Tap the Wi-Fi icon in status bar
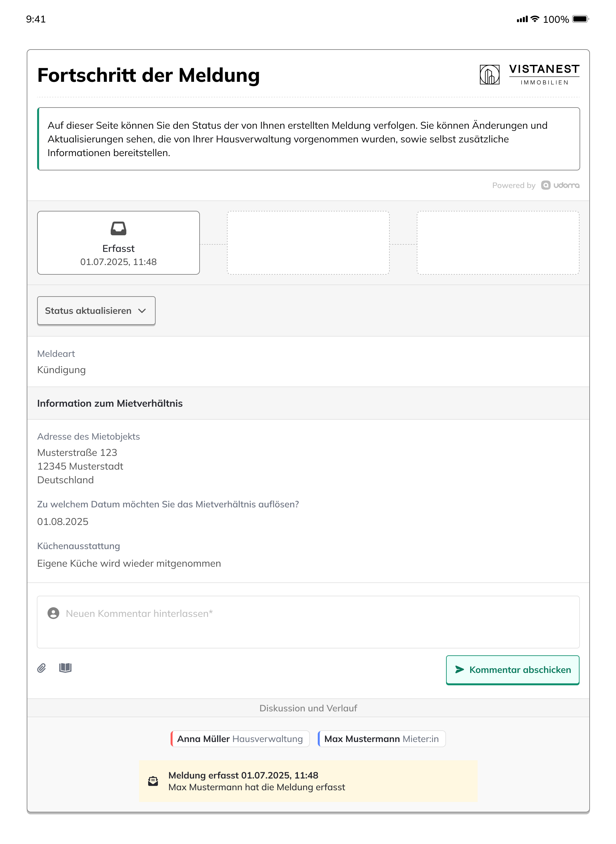616x844 pixels. [x=535, y=19]
